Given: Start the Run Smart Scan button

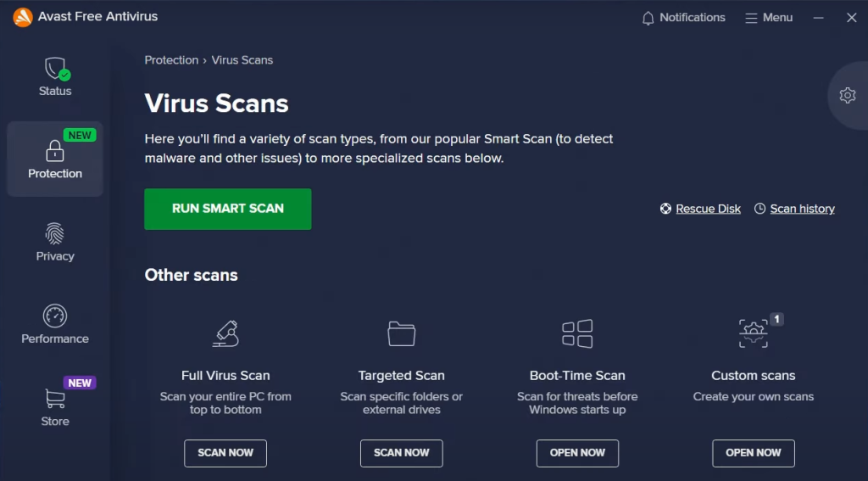Looking at the screenshot, I should (x=227, y=209).
